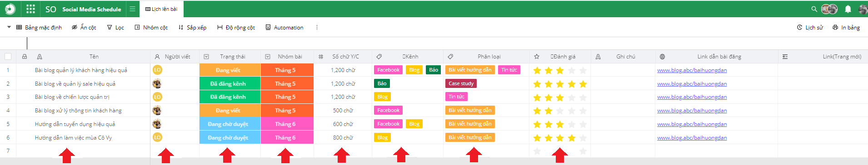
Task: Open the Trạng thái column header dropdown
Action: pos(206,57)
